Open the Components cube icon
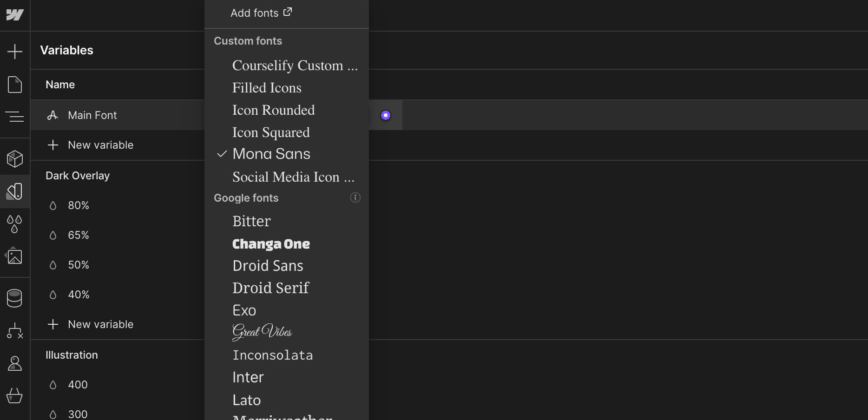The height and width of the screenshot is (420, 868). pyautogui.click(x=15, y=159)
